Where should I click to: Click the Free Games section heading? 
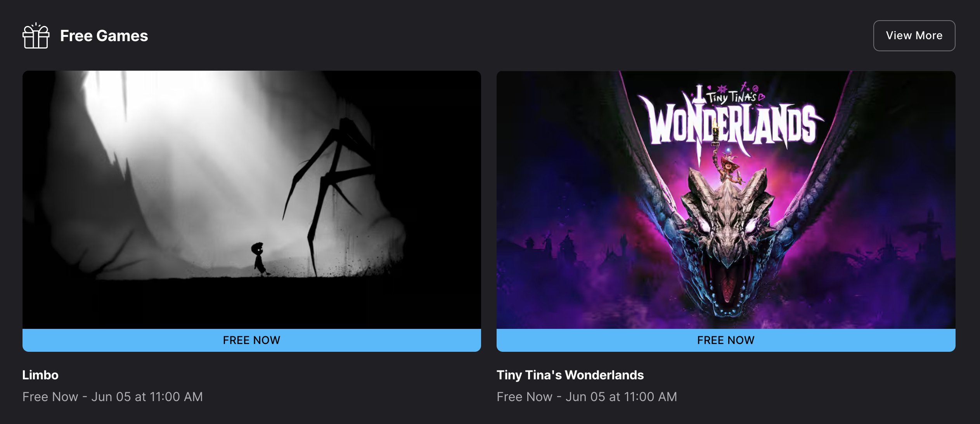click(104, 36)
